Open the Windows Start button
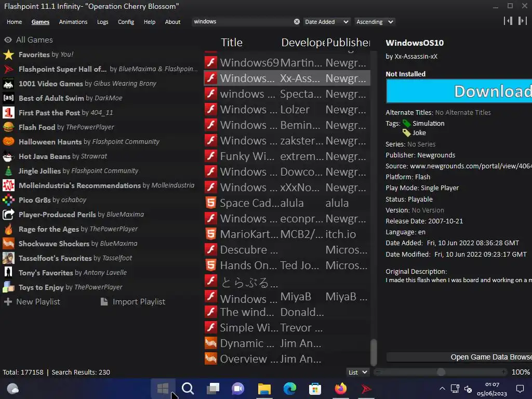This screenshot has height=399, width=532. tap(163, 389)
